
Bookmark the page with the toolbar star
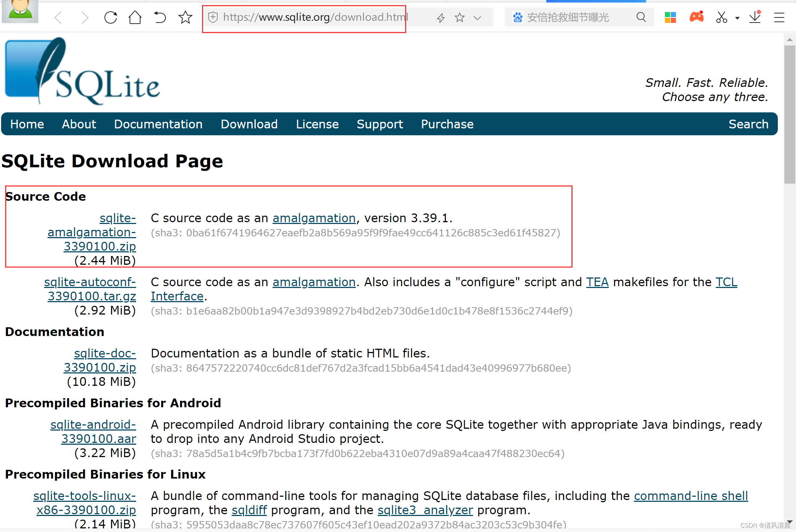(185, 17)
